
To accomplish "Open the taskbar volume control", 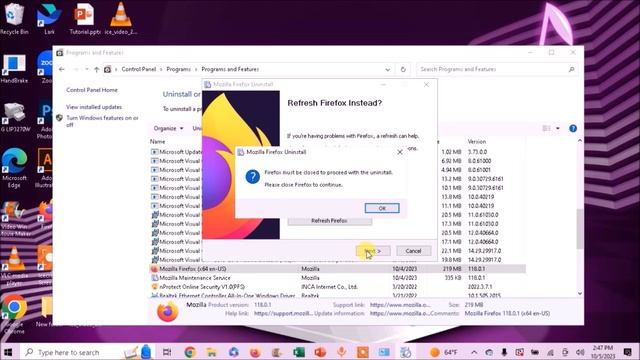I will click(x=580, y=352).
